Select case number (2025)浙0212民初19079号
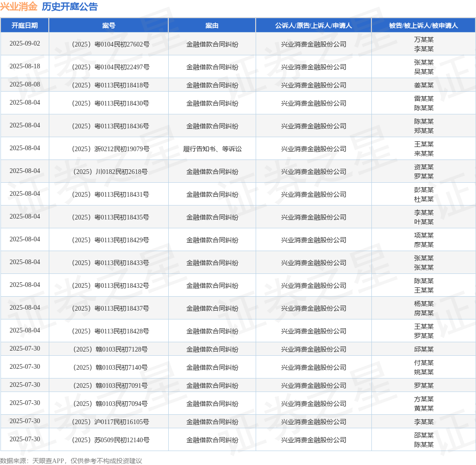 click(109, 149)
